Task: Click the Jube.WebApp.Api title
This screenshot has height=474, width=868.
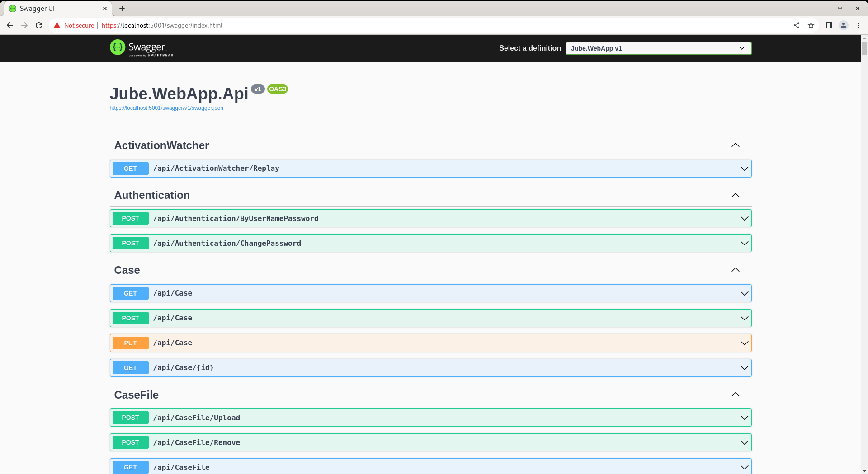Action: click(179, 94)
